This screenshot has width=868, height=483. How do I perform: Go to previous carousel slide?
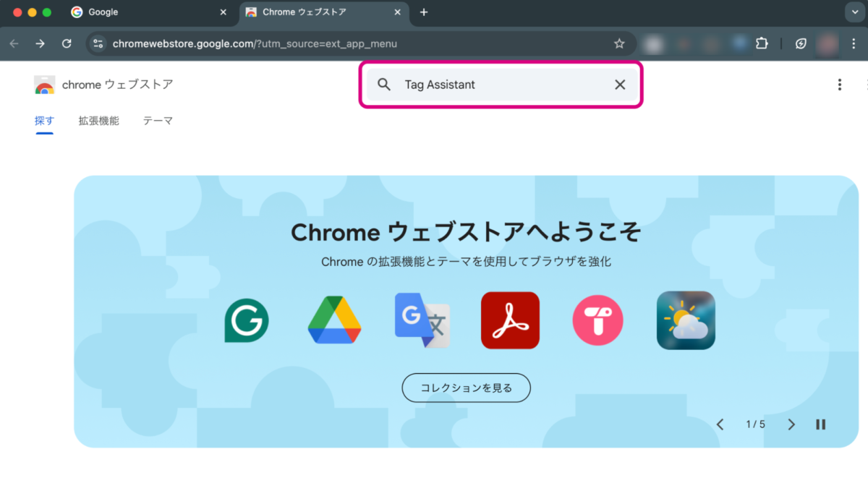(x=720, y=424)
